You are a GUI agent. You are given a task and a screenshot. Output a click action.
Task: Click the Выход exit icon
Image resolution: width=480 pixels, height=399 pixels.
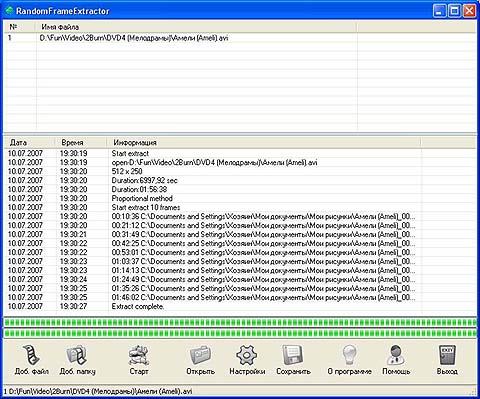pyautogui.click(x=447, y=355)
